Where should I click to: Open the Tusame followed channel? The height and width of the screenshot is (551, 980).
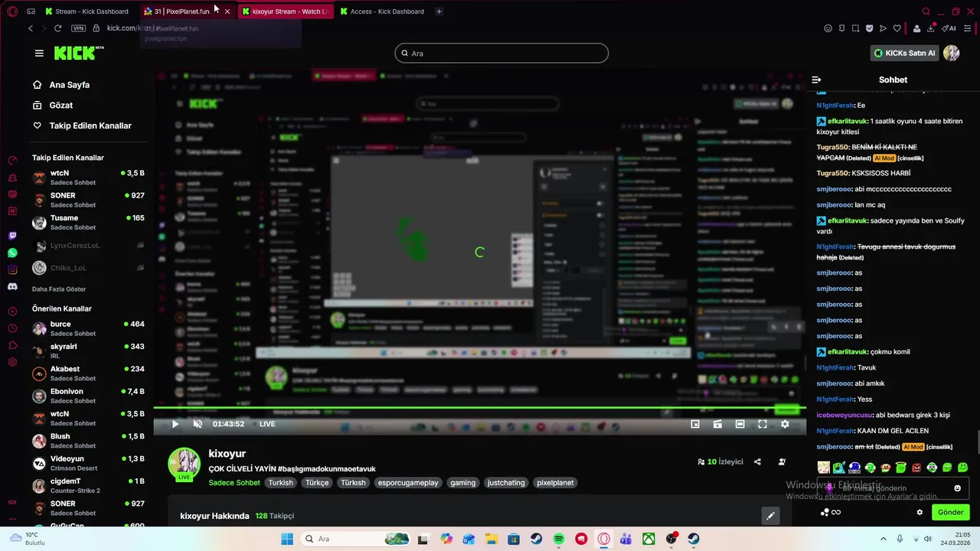[x=88, y=222]
